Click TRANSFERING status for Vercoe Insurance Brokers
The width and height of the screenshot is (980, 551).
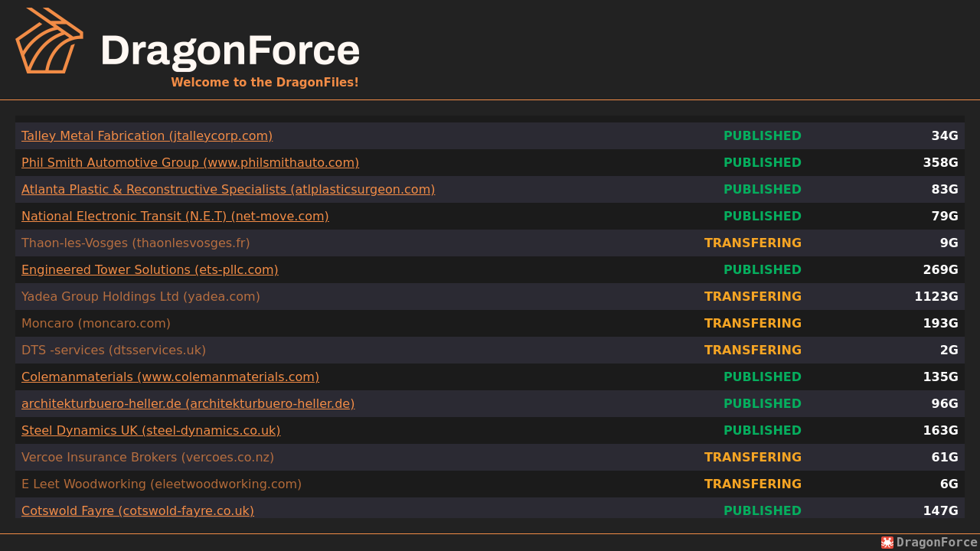click(x=753, y=457)
